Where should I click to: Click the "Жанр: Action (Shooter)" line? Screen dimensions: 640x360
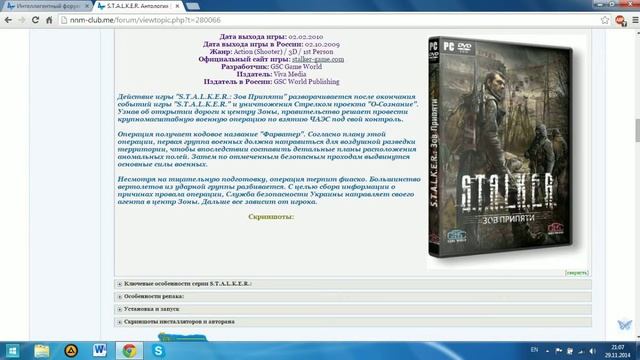tap(271, 52)
